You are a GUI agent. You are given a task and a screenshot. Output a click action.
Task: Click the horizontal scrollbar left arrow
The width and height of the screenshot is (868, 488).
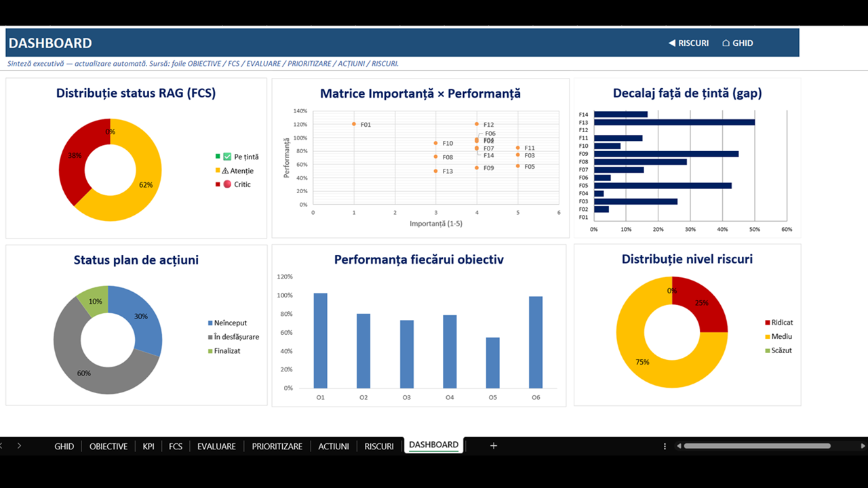[x=677, y=446]
